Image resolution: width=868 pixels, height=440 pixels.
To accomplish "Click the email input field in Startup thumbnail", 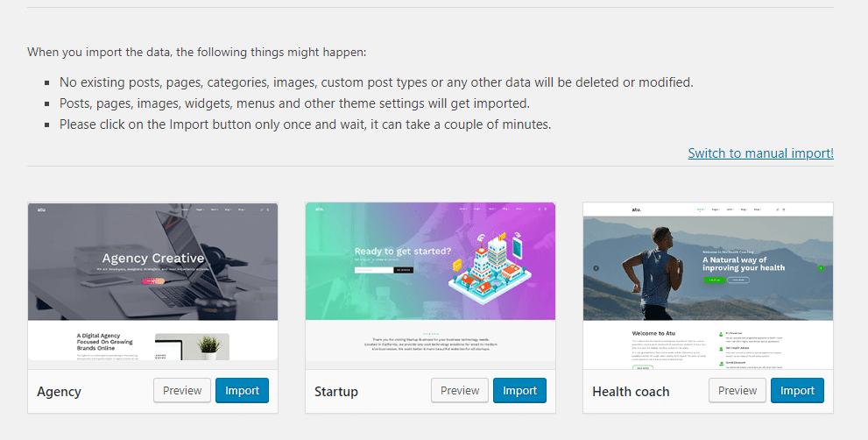I will tap(373, 270).
